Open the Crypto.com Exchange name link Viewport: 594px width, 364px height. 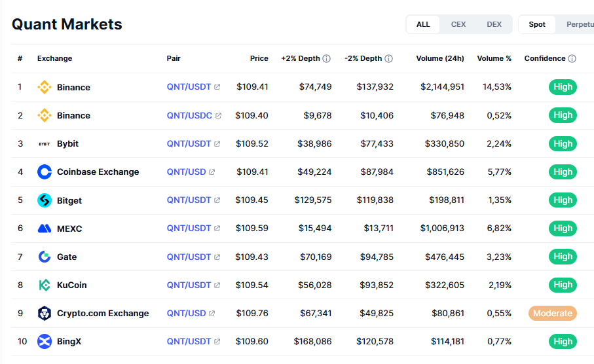click(x=103, y=313)
